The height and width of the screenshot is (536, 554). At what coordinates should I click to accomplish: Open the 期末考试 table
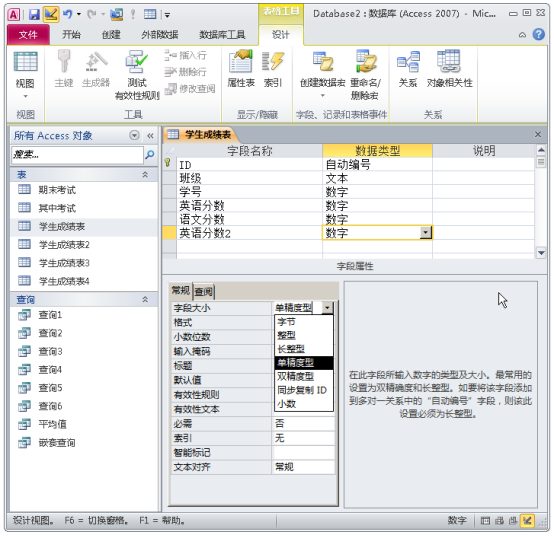57,190
